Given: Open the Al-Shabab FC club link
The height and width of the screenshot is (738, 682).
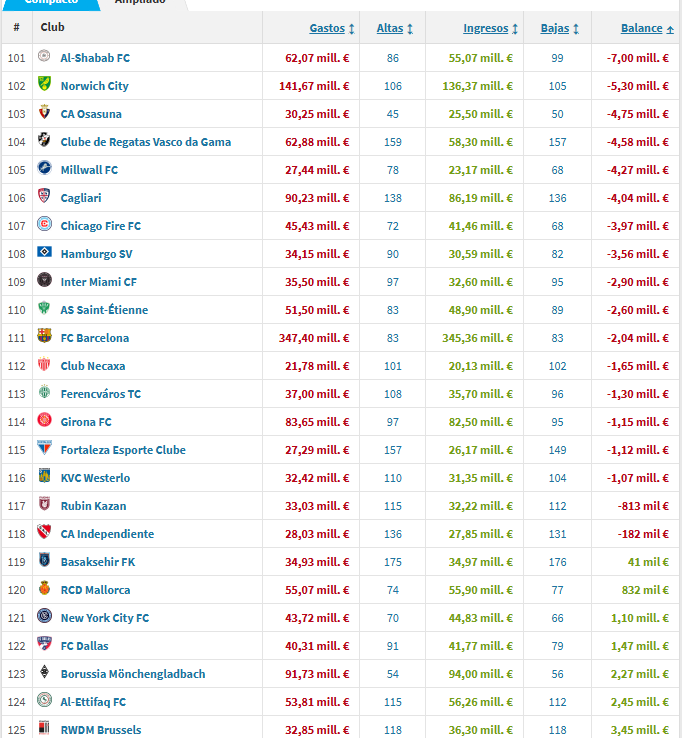Looking at the screenshot, I should pyautogui.click(x=95, y=58).
